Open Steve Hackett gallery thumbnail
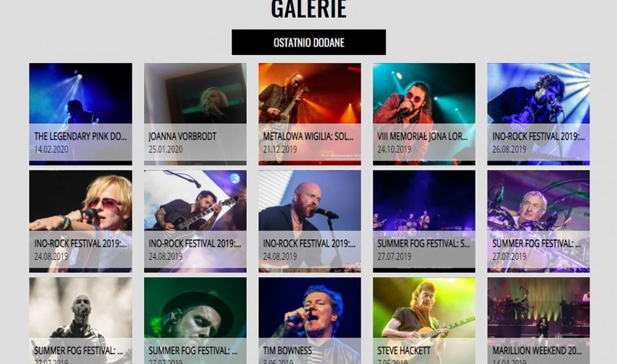Viewport: 617px width, 364px height. point(424,321)
